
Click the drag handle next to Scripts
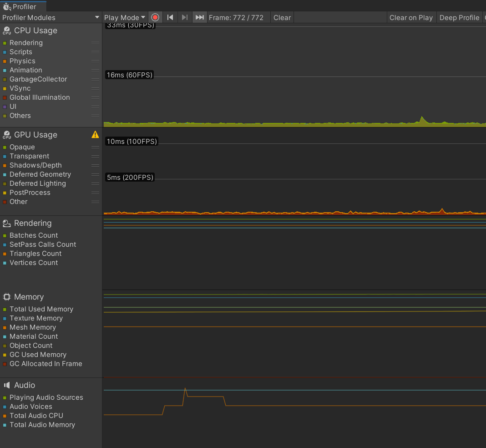click(95, 52)
